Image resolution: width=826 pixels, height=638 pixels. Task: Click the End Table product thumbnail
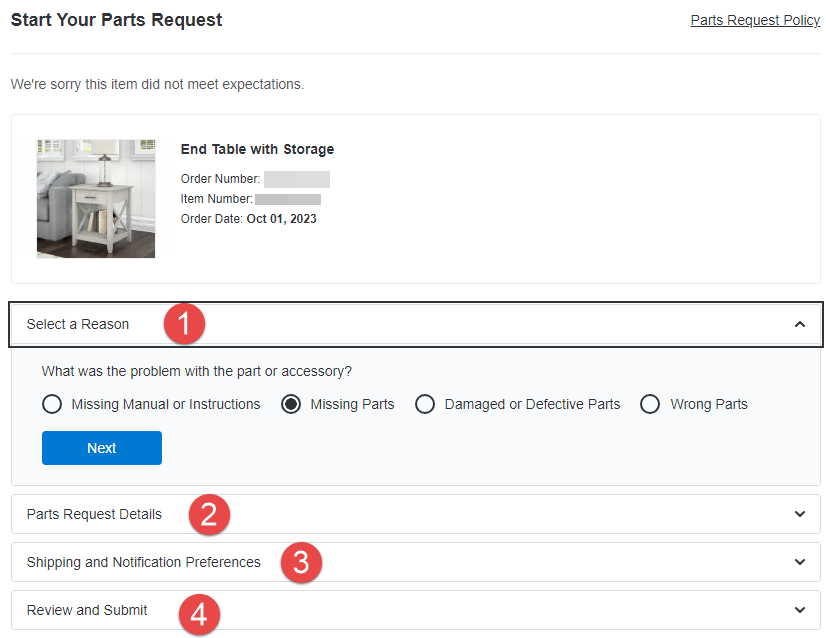tap(96, 199)
